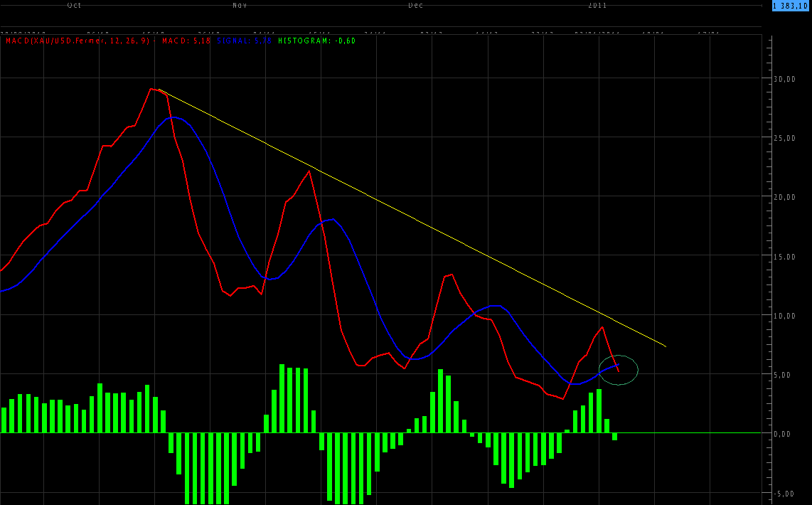
Task: Select the 2011 label on the timeline
Action: point(597,5)
